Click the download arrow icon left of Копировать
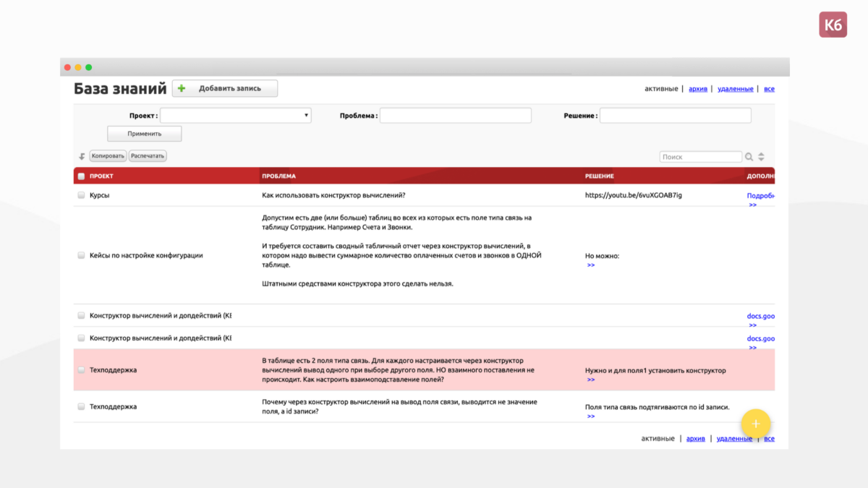 pyautogui.click(x=80, y=155)
